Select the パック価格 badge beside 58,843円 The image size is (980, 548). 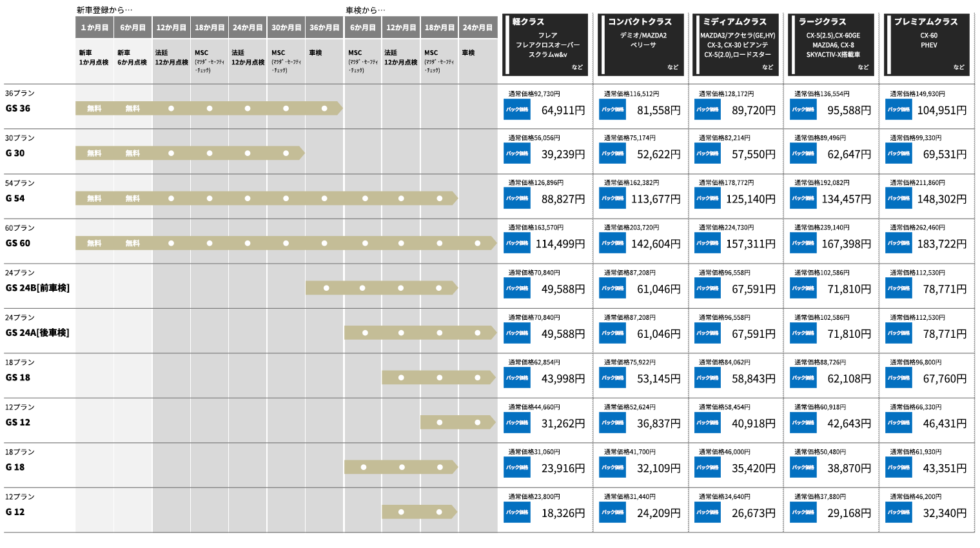tap(708, 378)
